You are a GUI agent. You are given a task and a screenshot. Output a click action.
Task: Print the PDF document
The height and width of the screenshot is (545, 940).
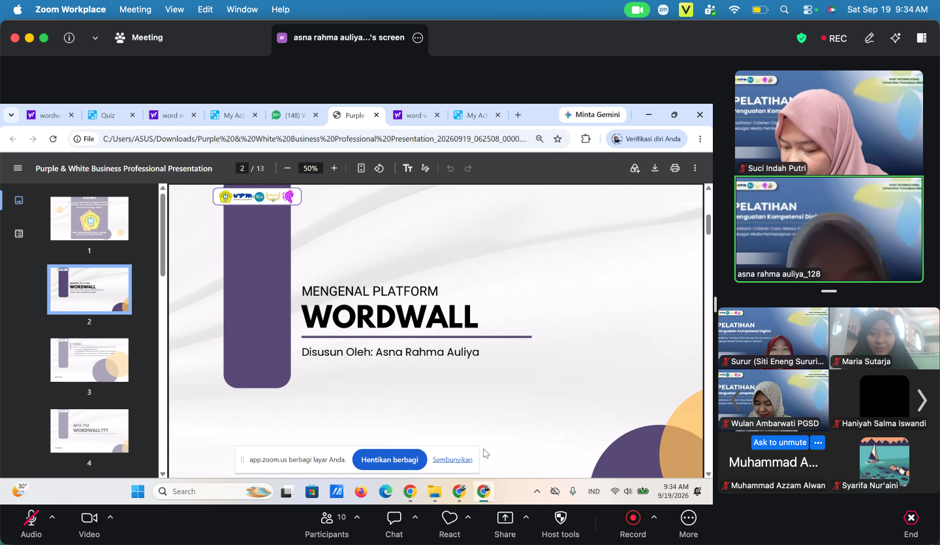[x=675, y=168]
